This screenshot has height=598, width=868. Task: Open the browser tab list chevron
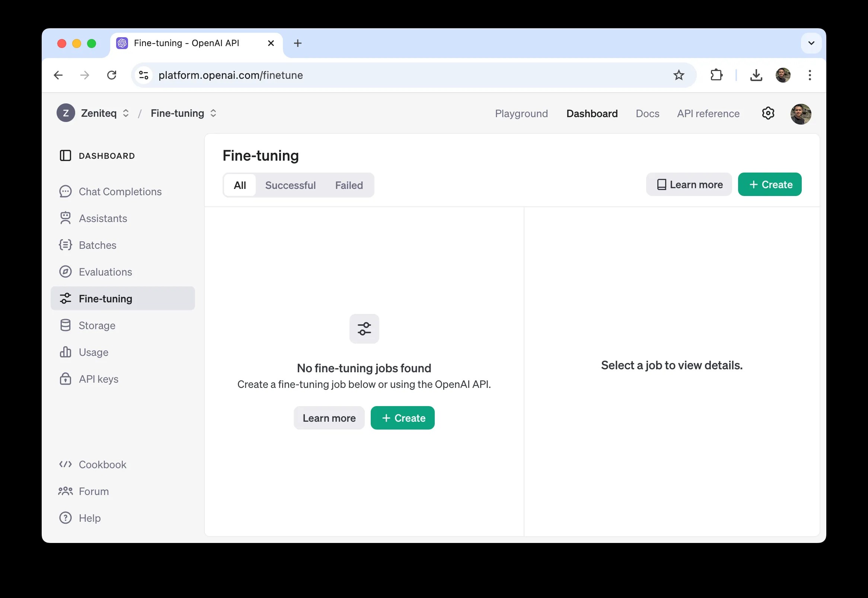(x=811, y=43)
